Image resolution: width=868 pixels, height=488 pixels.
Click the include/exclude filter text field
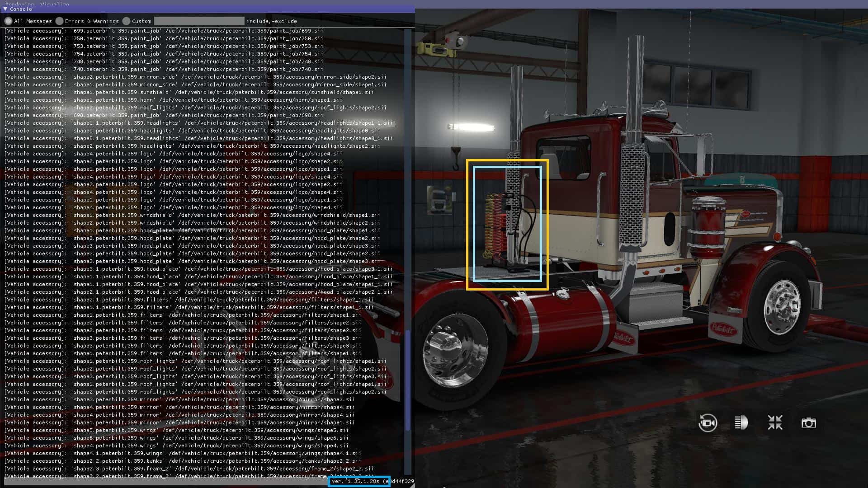pos(199,21)
